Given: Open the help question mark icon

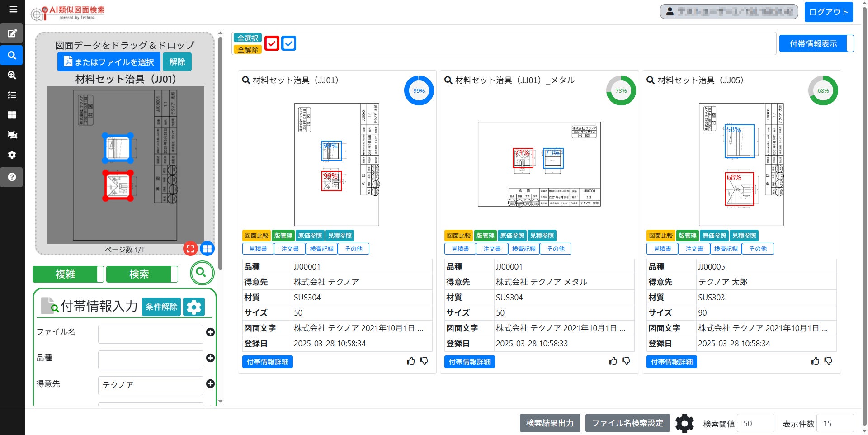Looking at the screenshot, I should [12, 177].
